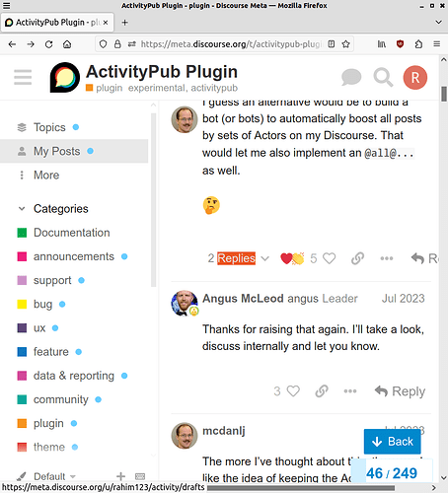Open the Firefox library icon
448x493 pixels.
382,44
